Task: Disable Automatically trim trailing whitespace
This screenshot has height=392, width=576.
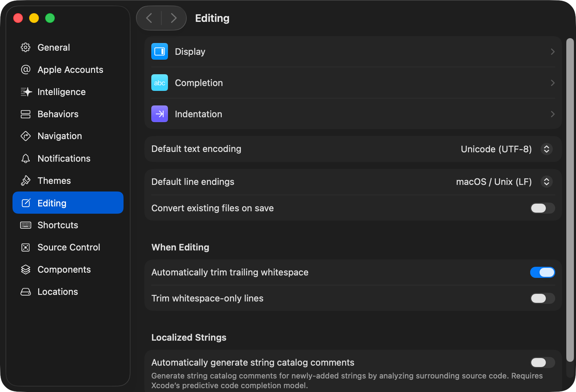Action: point(542,272)
